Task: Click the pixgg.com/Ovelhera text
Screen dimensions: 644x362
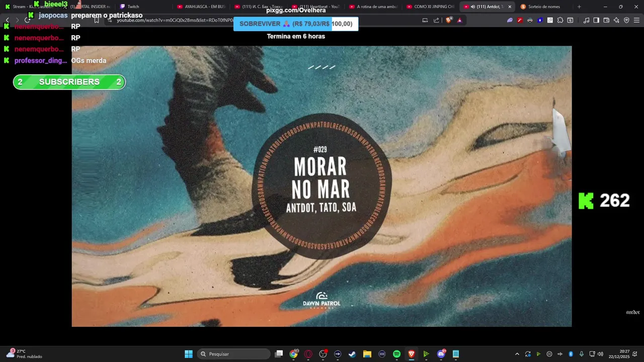Action: tap(296, 10)
